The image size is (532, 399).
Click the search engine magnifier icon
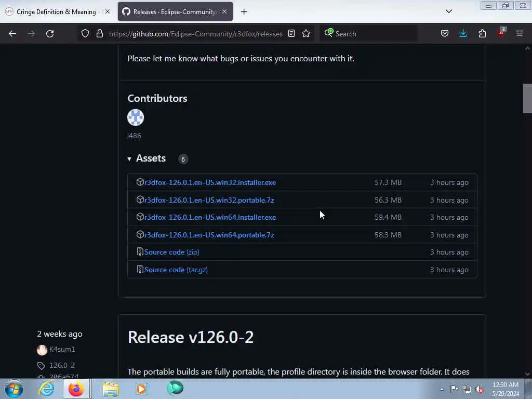[x=328, y=33]
